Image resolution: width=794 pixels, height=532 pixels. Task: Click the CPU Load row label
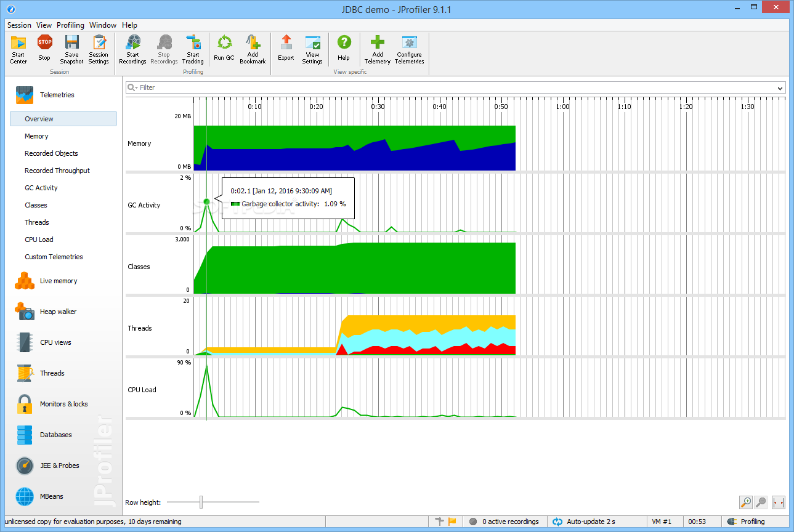coord(142,390)
